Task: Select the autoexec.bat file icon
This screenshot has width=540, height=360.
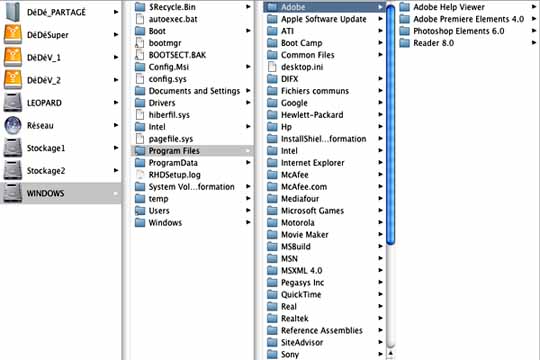Action: (140, 19)
